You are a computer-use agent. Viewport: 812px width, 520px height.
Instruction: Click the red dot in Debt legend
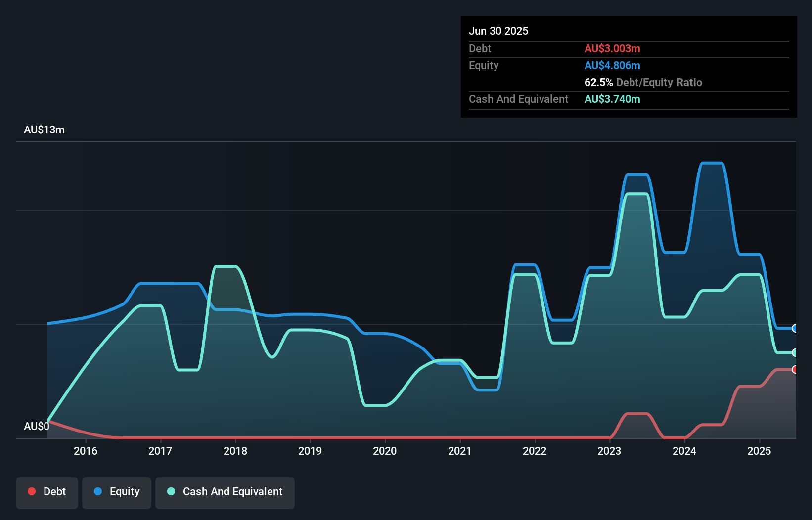(x=32, y=491)
